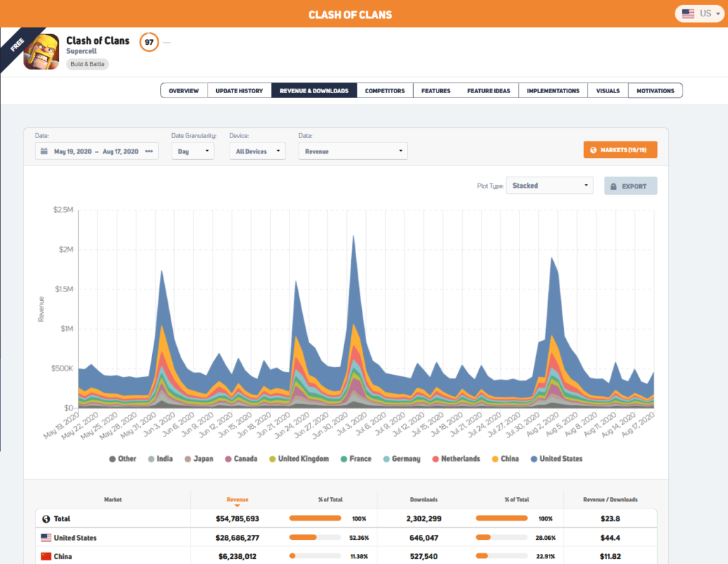The image size is (728, 564).
Task: Click the $28,686,277 revenue cell
Action: tap(237, 538)
